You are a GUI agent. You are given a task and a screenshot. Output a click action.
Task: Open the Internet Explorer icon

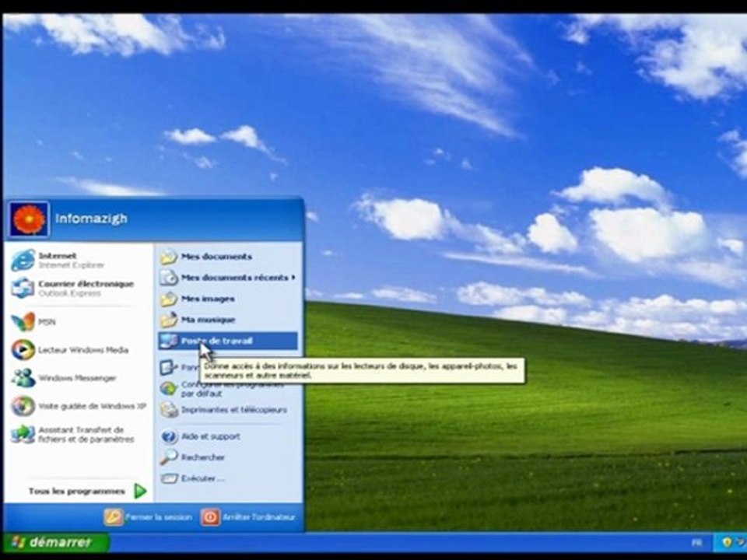coord(23,261)
